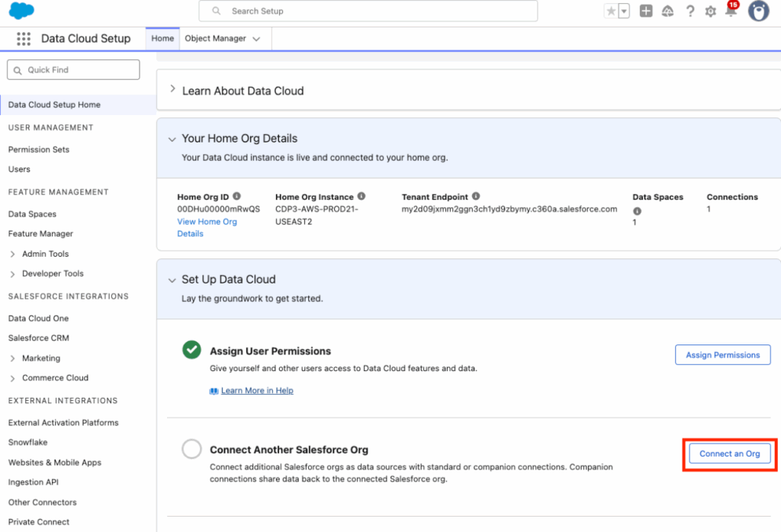This screenshot has height=532, width=781.
Task: Switch to the Object Manager tab
Action: tap(217, 37)
